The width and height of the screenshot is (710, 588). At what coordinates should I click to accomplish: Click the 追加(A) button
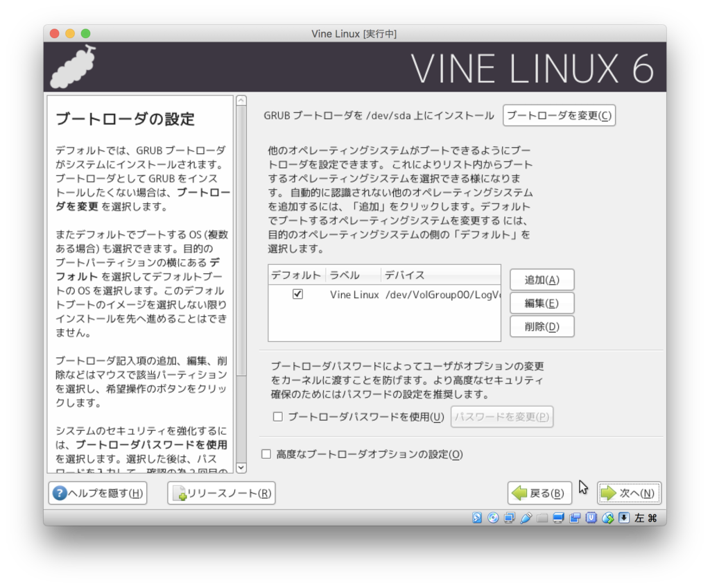pos(542,280)
